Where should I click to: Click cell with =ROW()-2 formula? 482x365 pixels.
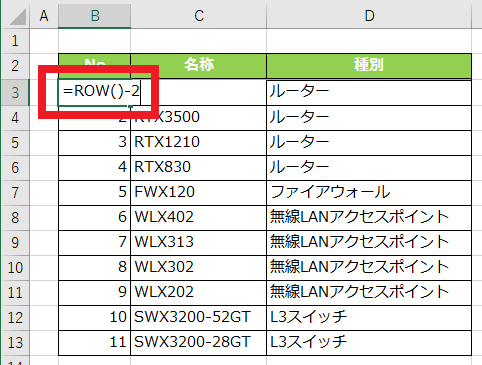tap(95, 92)
